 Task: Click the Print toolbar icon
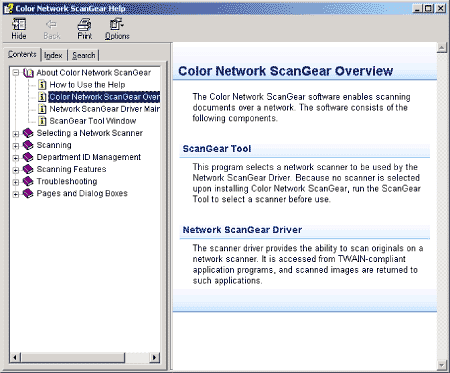pyautogui.click(x=84, y=24)
